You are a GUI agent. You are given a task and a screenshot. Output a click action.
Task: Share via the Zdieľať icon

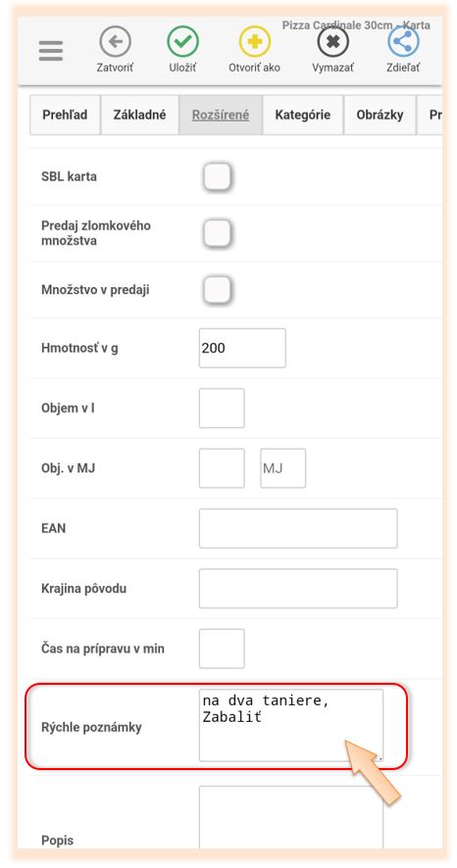(403, 42)
